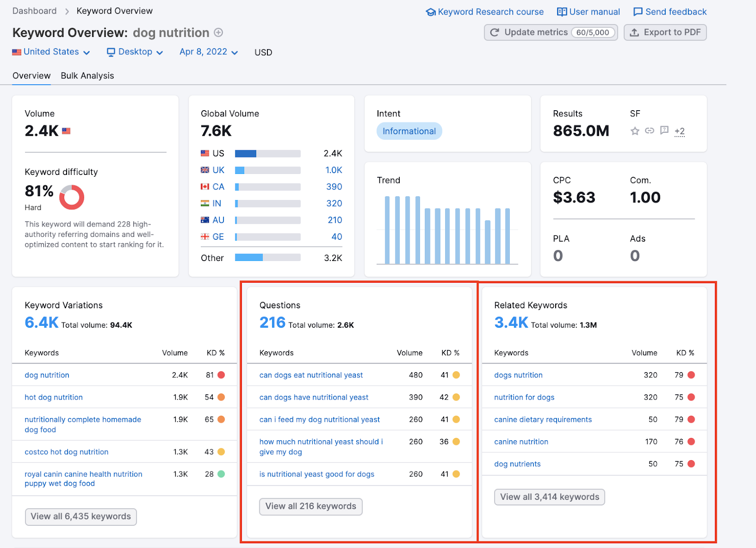Viewport: 756px width, 548px height.
Task: View all 216 question keywords
Action: click(x=310, y=506)
